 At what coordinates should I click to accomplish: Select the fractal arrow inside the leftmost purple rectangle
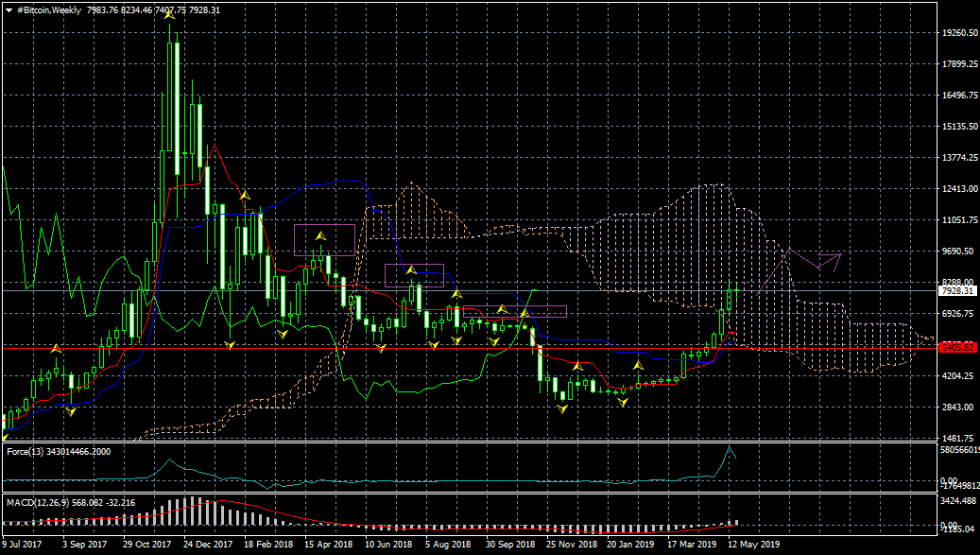click(320, 234)
